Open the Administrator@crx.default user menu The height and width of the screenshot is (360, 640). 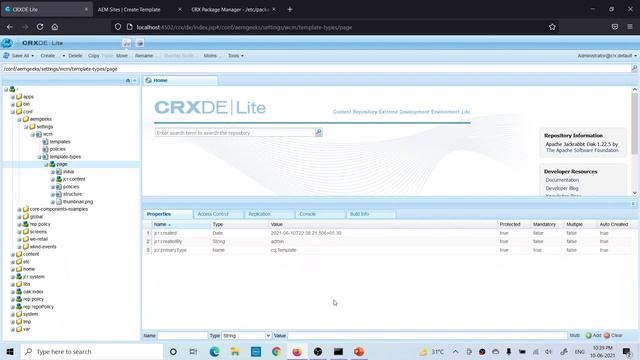pos(607,56)
